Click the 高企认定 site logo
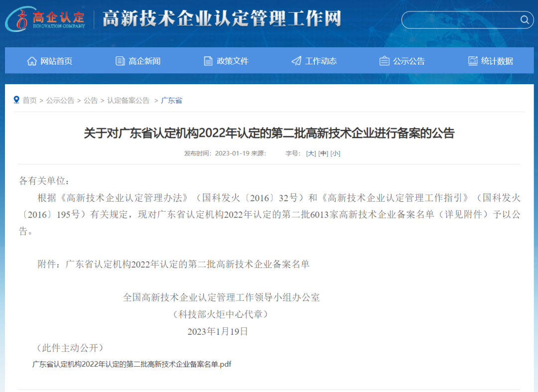 click(45, 19)
